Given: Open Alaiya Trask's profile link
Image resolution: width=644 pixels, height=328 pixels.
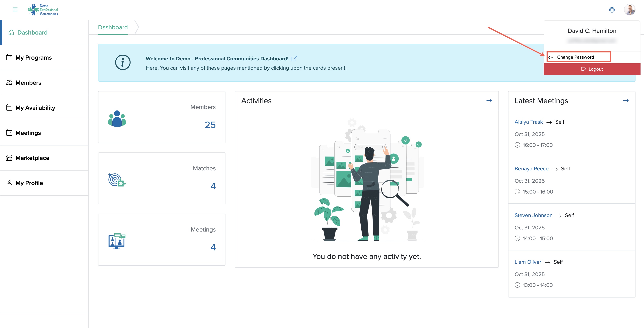Looking at the screenshot, I should click(529, 122).
